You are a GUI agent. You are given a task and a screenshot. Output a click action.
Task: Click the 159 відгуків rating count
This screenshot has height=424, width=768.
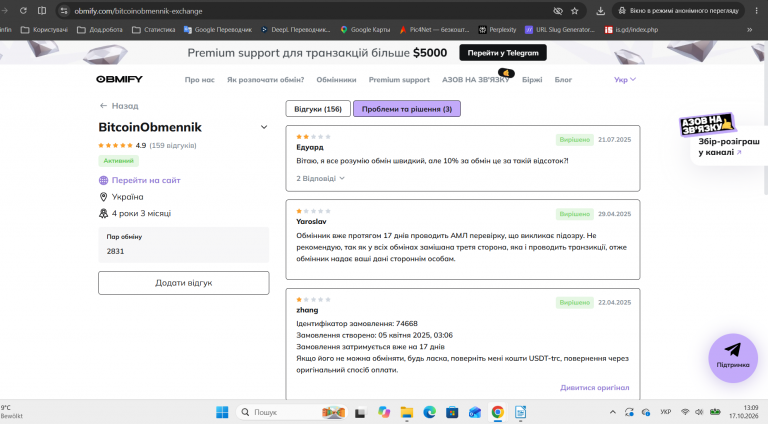click(173, 145)
